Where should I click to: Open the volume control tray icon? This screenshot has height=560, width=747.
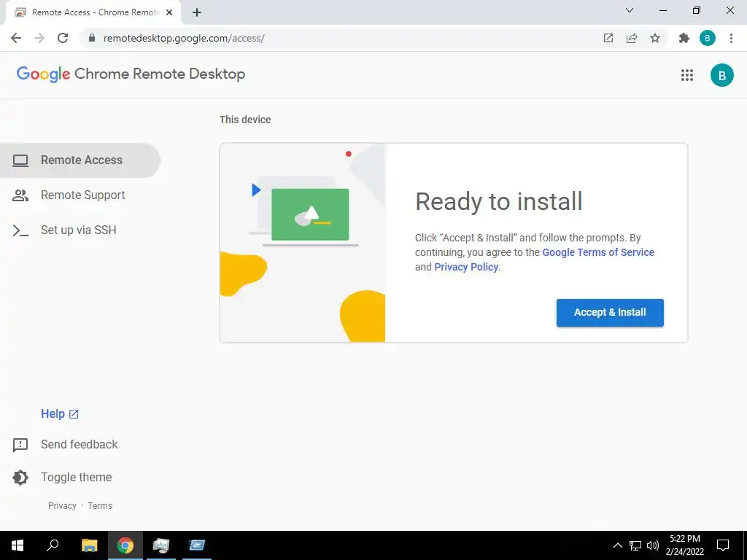pos(653,545)
